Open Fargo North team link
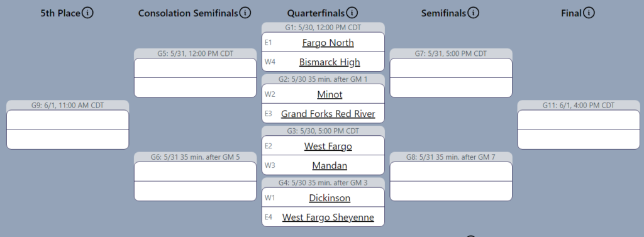 click(x=328, y=42)
